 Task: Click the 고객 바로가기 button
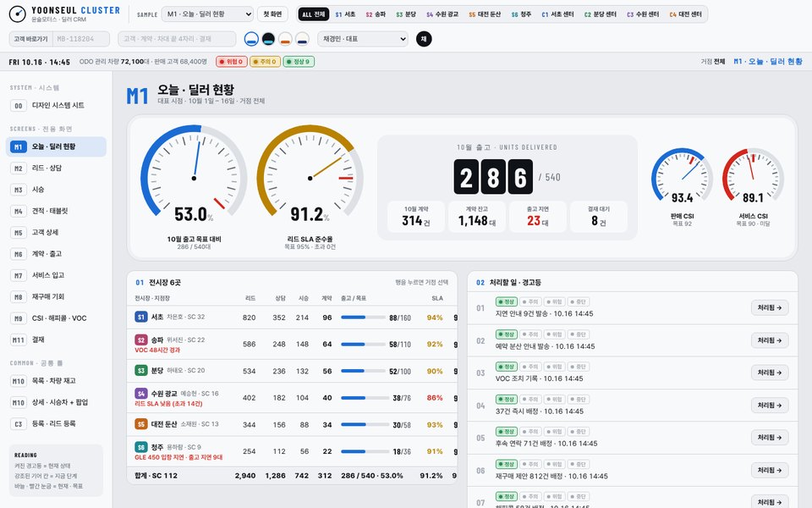(x=30, y=39)
